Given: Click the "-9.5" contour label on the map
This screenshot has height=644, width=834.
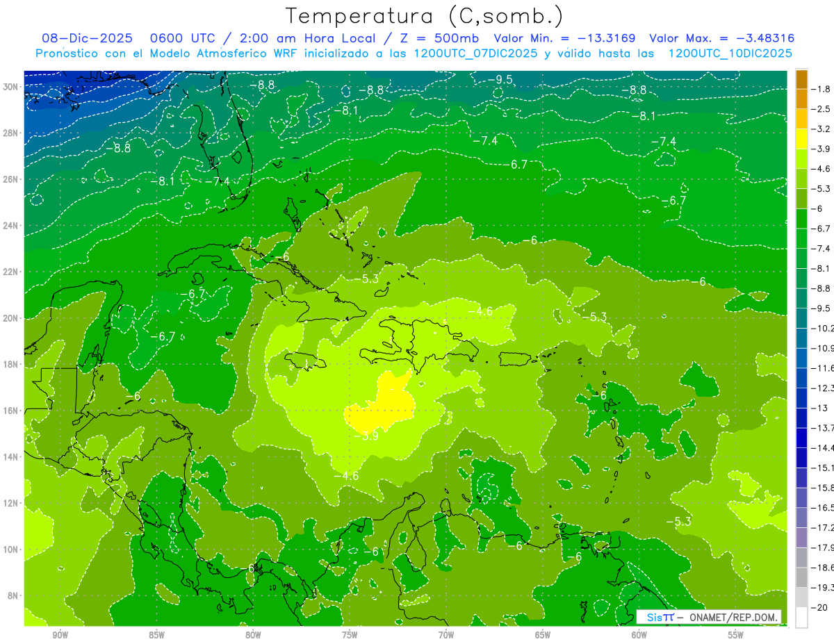Looking at the screenshot, I should pyautogui.click(x=500, y=80).
